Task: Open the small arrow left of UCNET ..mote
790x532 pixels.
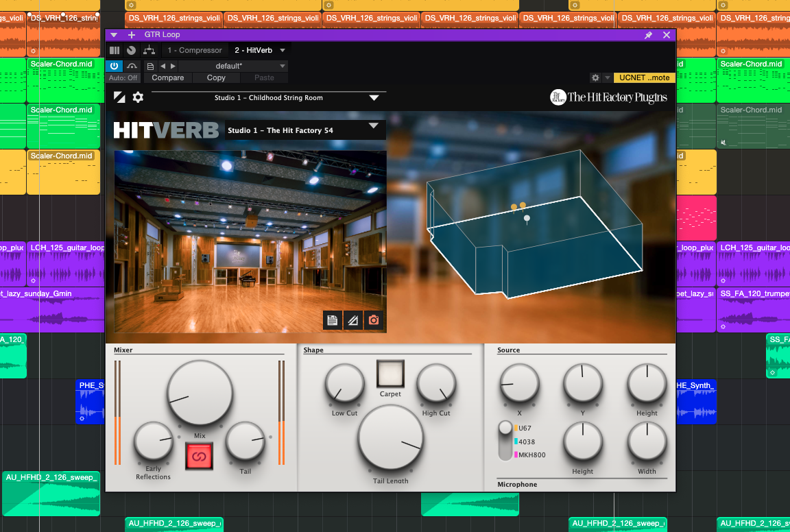Action: (608, 77)
